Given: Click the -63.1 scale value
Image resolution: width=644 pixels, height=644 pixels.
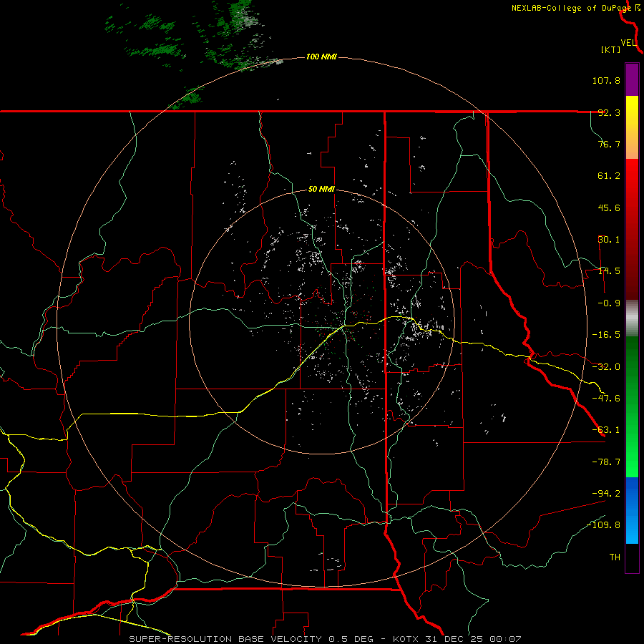Looking at the screenshot, I should pos(606,430).
